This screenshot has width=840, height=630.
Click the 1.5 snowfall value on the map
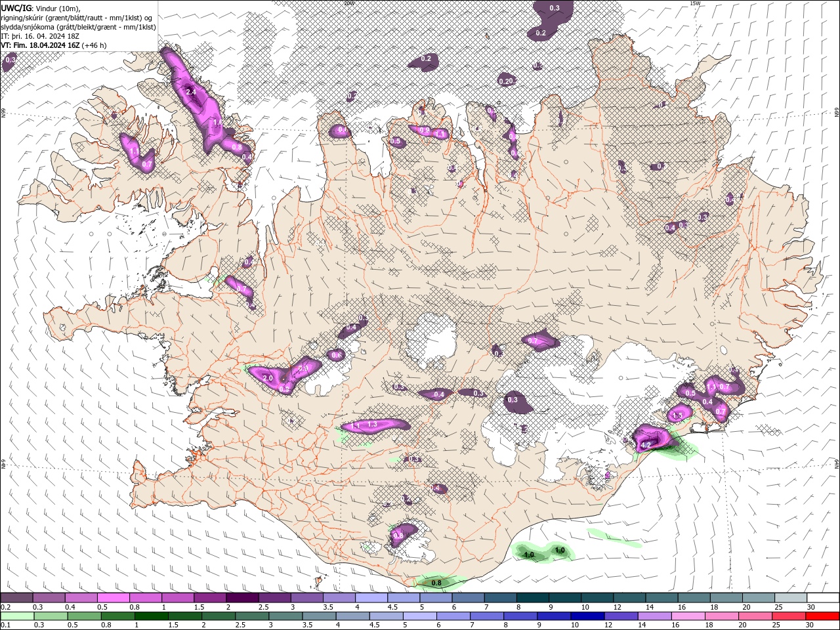tap(678, 415)
